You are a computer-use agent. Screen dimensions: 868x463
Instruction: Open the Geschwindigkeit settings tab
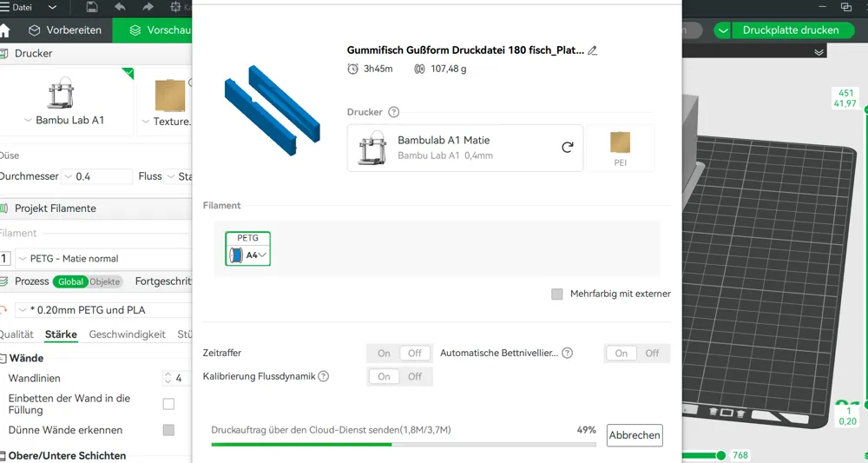point(128,334)
